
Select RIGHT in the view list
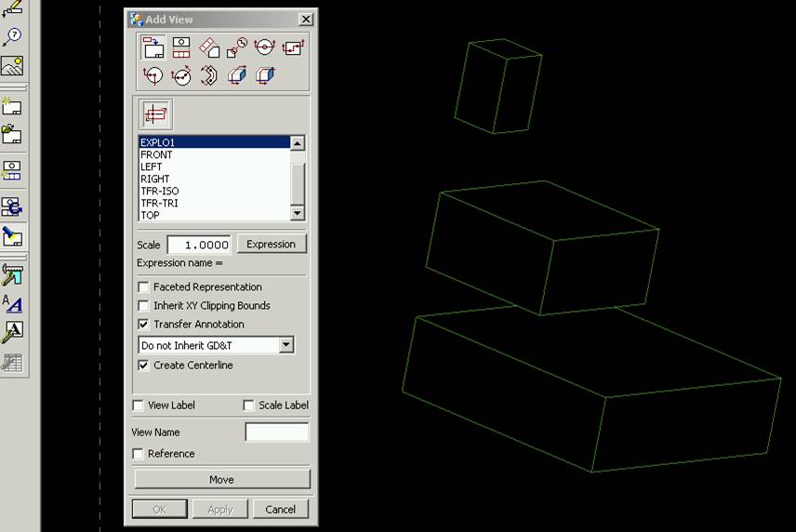[x=214, y=180]
